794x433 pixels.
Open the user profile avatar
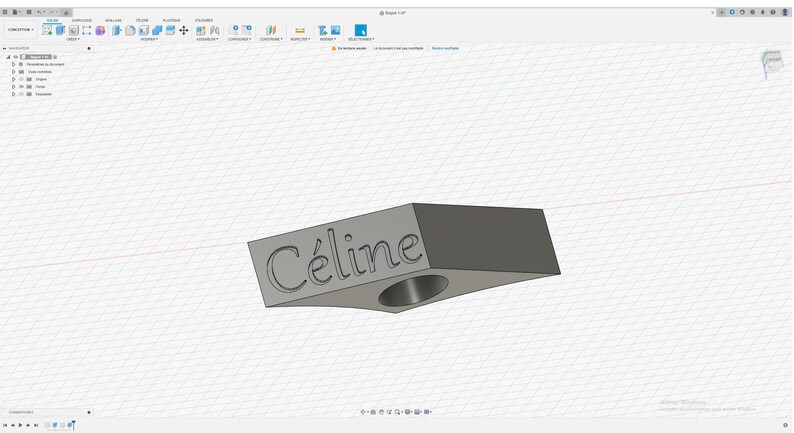pyautogui.click(x=784, y=12)
